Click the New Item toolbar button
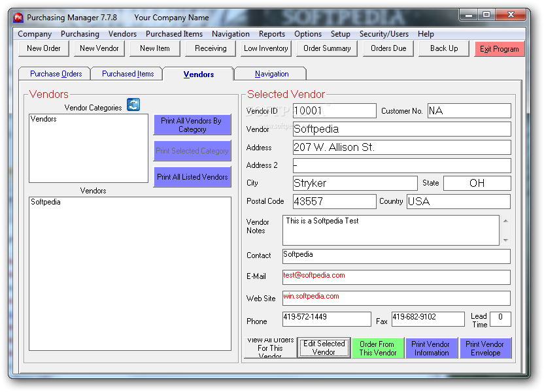This screenshot has height=392, width=544. tap(155, 48)
